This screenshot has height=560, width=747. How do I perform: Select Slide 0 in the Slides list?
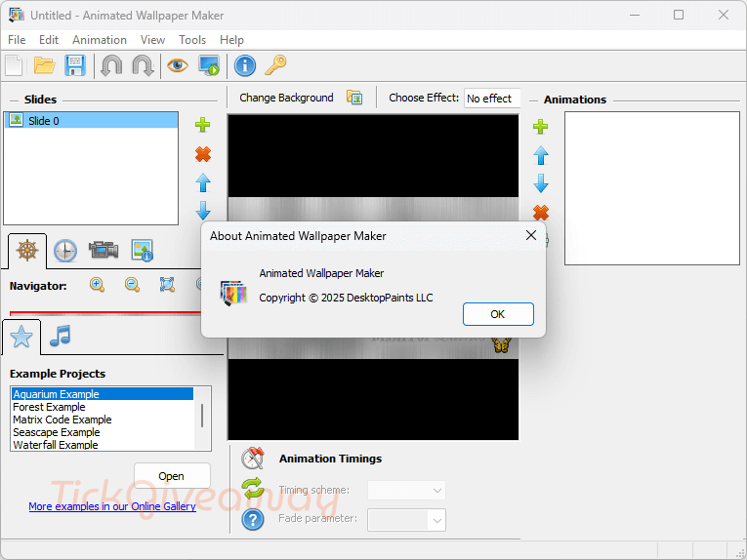click(x=91, y=120)
